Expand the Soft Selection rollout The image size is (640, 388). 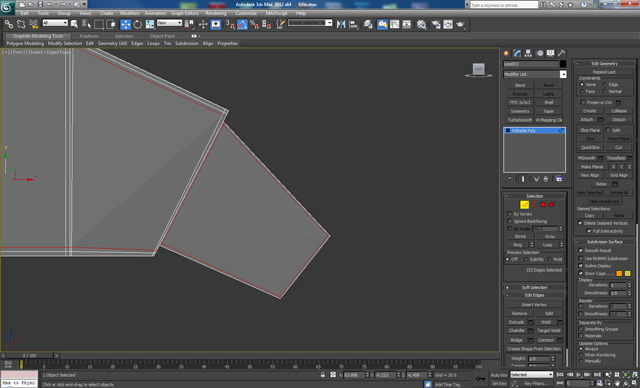point(535,288)
